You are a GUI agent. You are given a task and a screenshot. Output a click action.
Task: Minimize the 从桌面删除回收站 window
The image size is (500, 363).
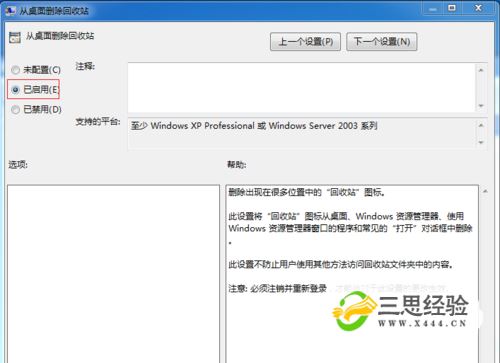pos(433,8)
